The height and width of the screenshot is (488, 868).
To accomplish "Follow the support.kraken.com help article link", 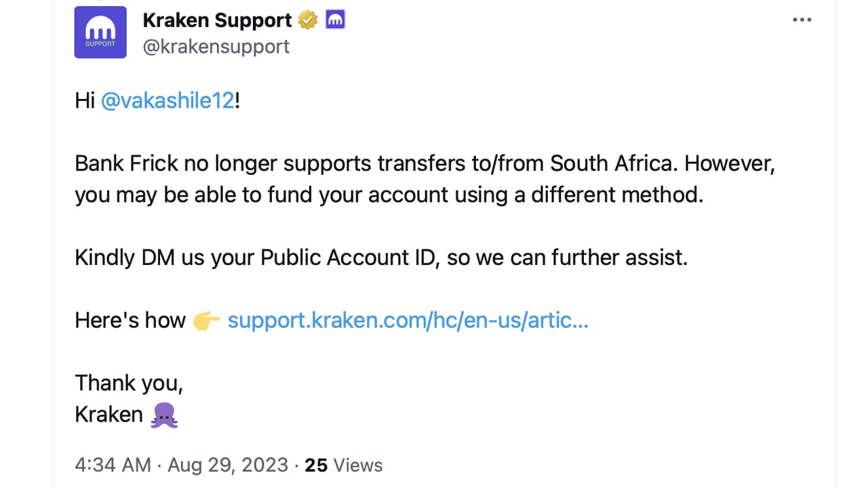I will coord(408,321).
